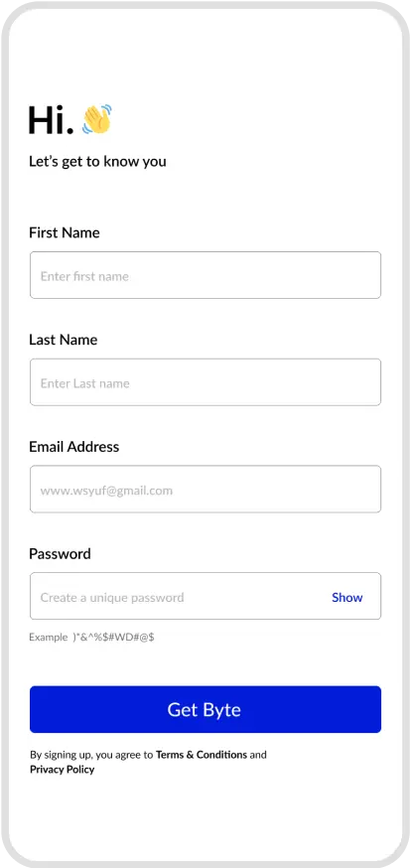
Task: Open the Privacy Policy link
Action: tap(62, 770)
